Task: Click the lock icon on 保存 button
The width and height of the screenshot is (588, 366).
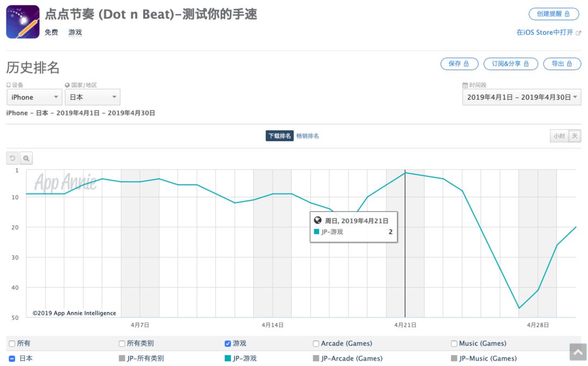Action: pyautogui.click(x=467, y=64)
